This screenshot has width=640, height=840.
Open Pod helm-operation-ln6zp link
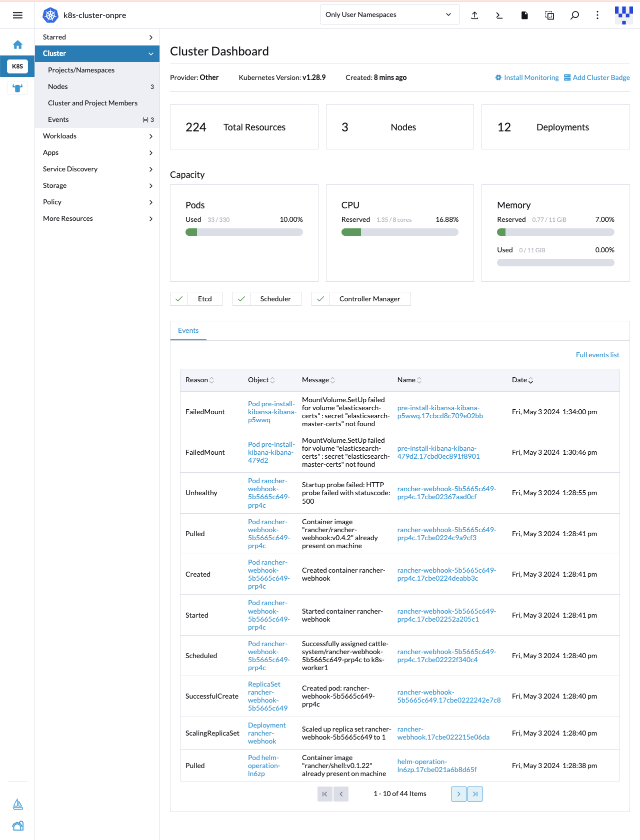point(264,766)
